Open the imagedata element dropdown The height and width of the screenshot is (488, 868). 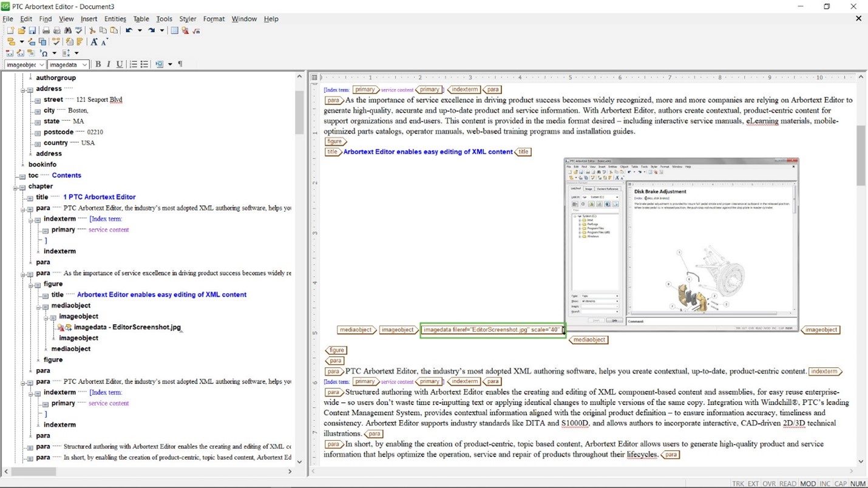[84, 65]
